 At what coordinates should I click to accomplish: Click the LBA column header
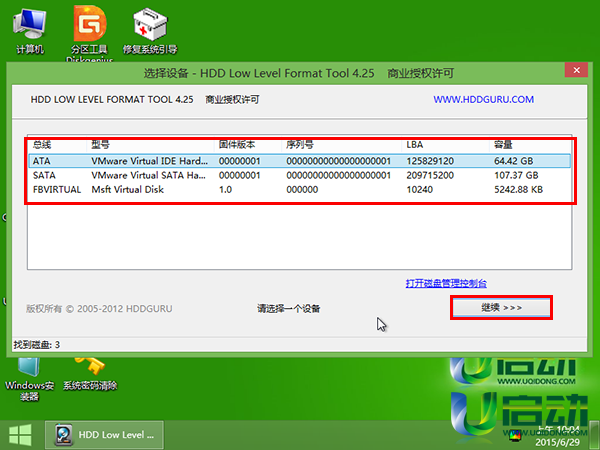click(445, 145)
